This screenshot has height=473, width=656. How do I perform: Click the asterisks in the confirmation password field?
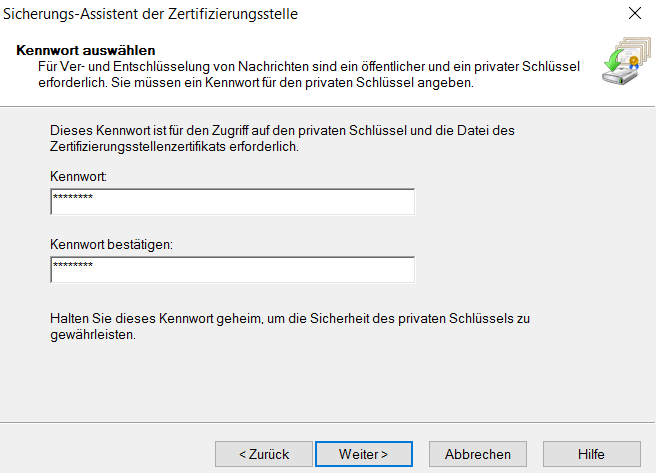point(72,266)
